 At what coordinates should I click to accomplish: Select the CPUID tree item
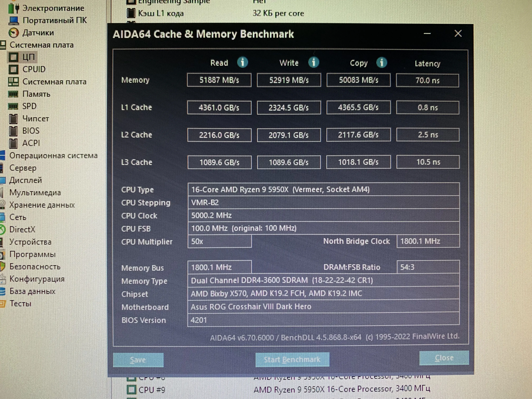point(34,69)
